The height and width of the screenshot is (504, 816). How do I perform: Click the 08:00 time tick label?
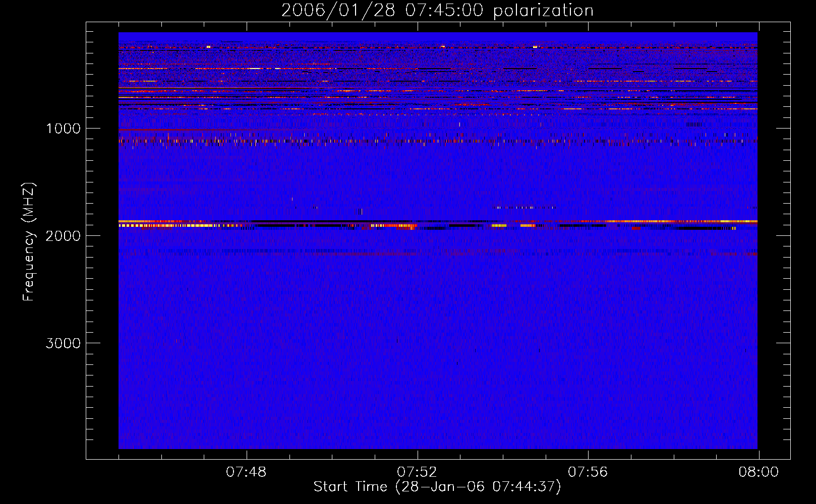point(759,472)
